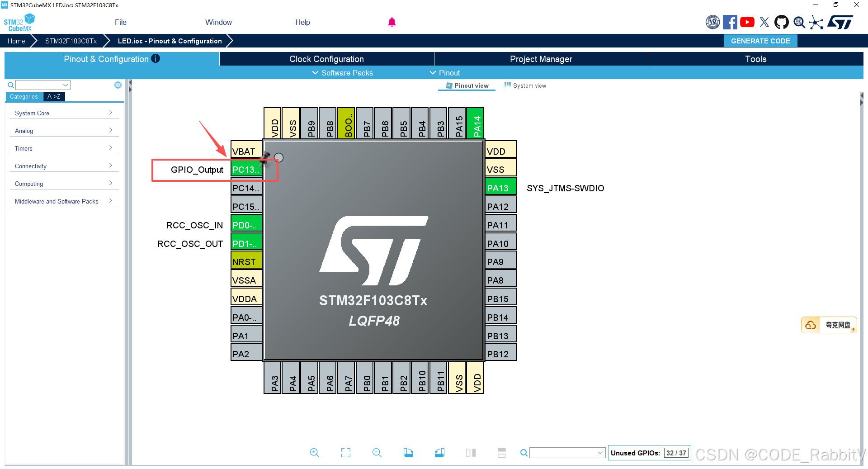Click the vertical split view icon
The image size is (868, 469).
(x=471, y=453)
